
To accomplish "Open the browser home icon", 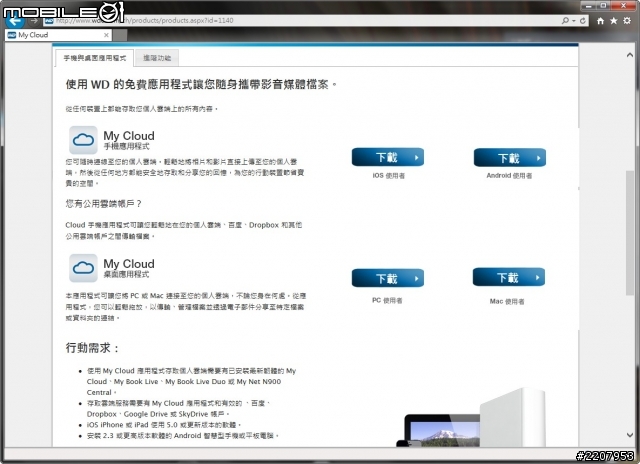I will pyautogui.click(x=600, y=21).
